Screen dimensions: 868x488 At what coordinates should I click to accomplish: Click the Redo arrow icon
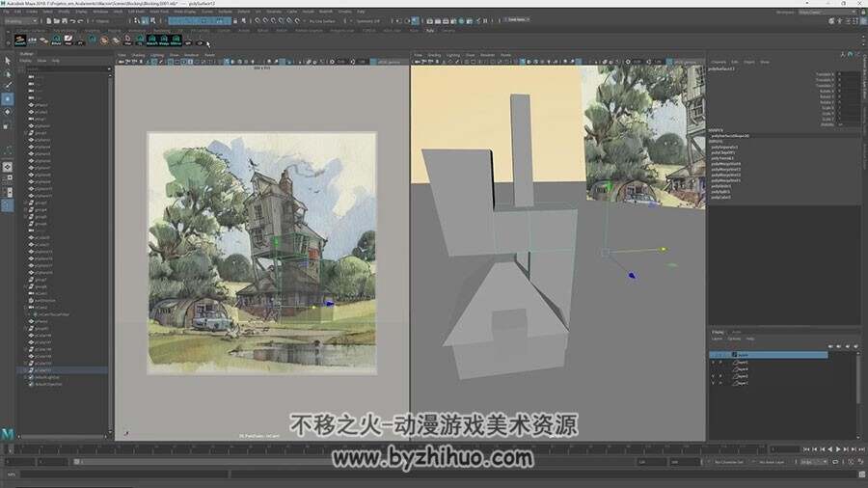click(81, 21)
